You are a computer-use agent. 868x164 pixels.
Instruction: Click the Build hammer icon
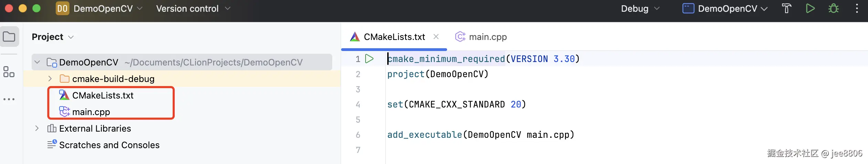coord(786,9)
